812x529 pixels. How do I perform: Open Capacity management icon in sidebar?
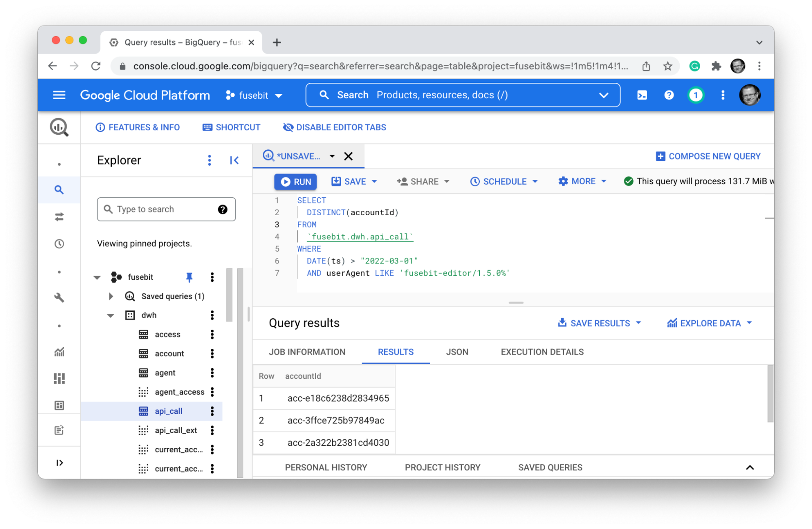[x=59, y=378]
